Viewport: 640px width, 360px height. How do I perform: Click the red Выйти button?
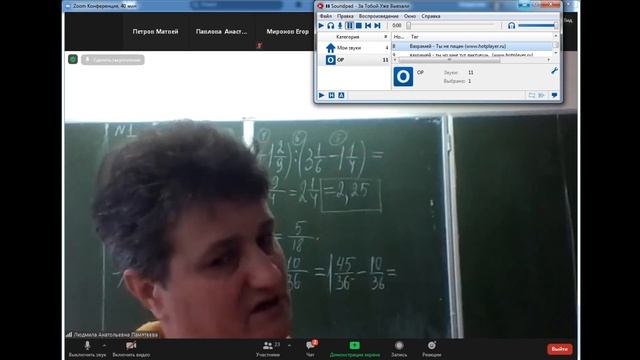point(560,349)
